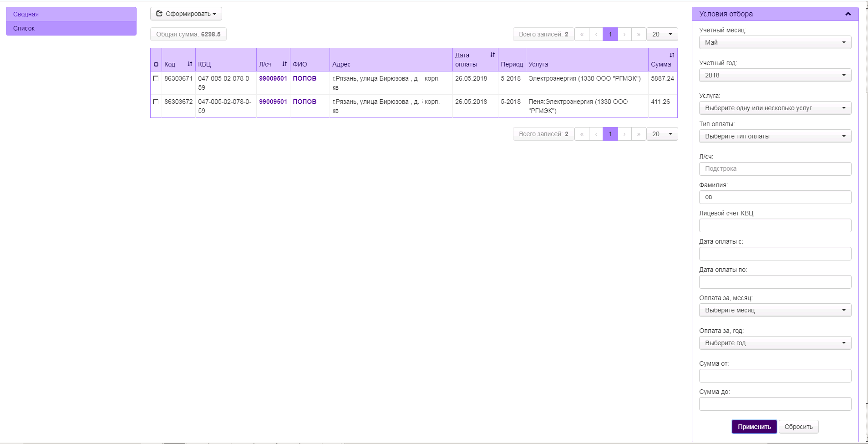Go to next page in top pagination
The height and width of the screenshot is (444, 868).
pos(624,34)
